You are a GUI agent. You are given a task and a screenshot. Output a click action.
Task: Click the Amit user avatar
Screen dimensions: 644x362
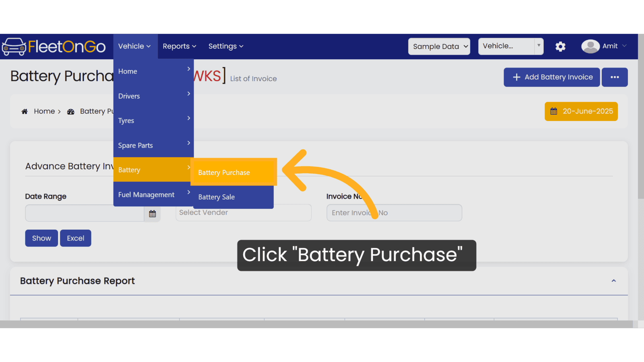tap(590, 46)
